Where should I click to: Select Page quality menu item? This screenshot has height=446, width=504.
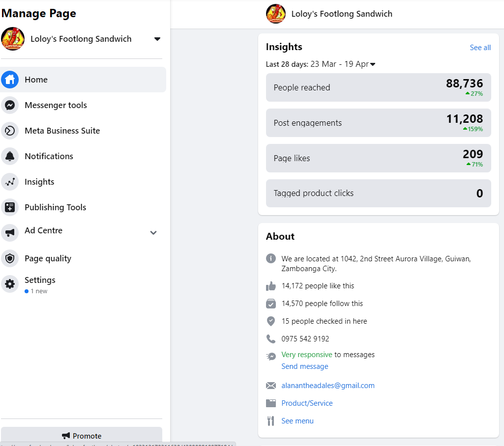(x=48, y=258)
